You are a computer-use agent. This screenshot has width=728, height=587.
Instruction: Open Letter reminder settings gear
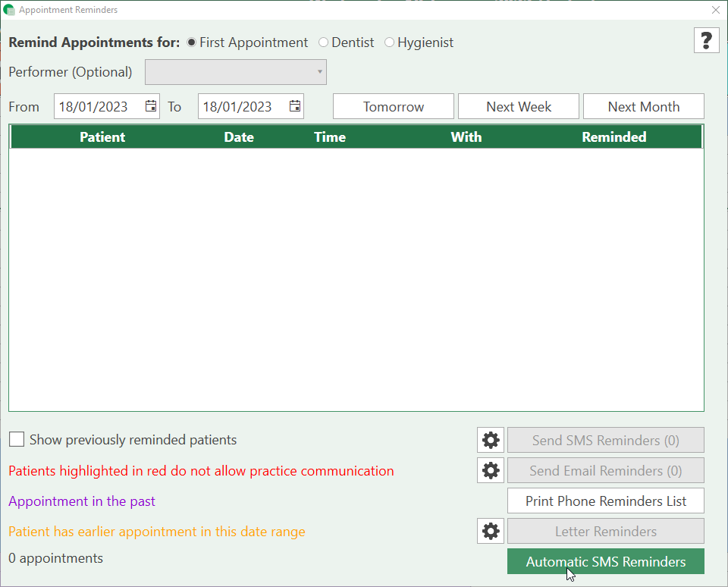tap(491, 532)
